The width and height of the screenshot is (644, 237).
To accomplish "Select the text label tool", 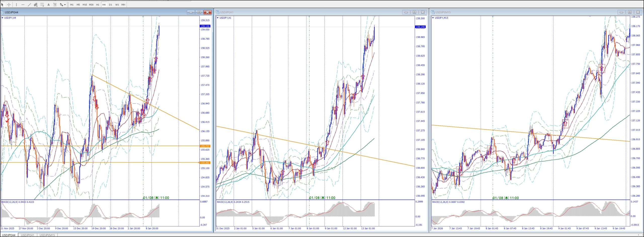I will 55,5.
